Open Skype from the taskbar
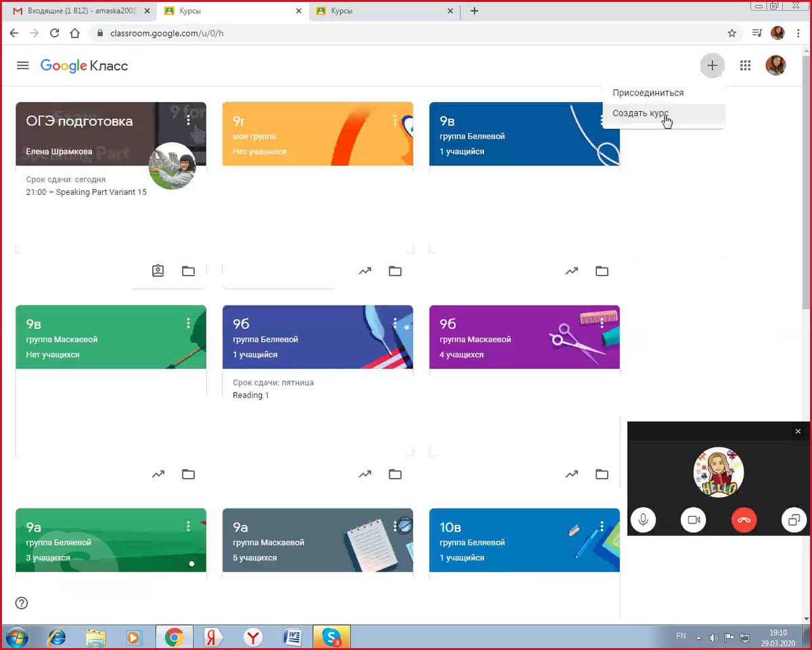The image size is (812, 650). 332,637
